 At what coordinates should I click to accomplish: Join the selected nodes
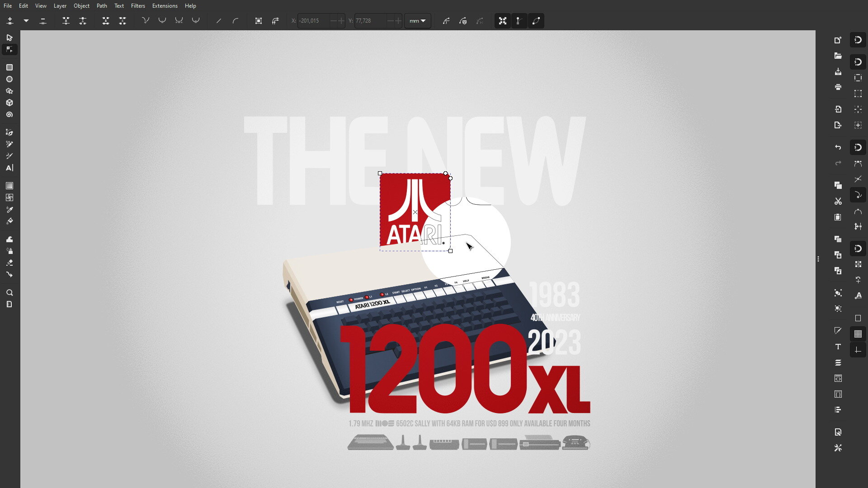66,21
